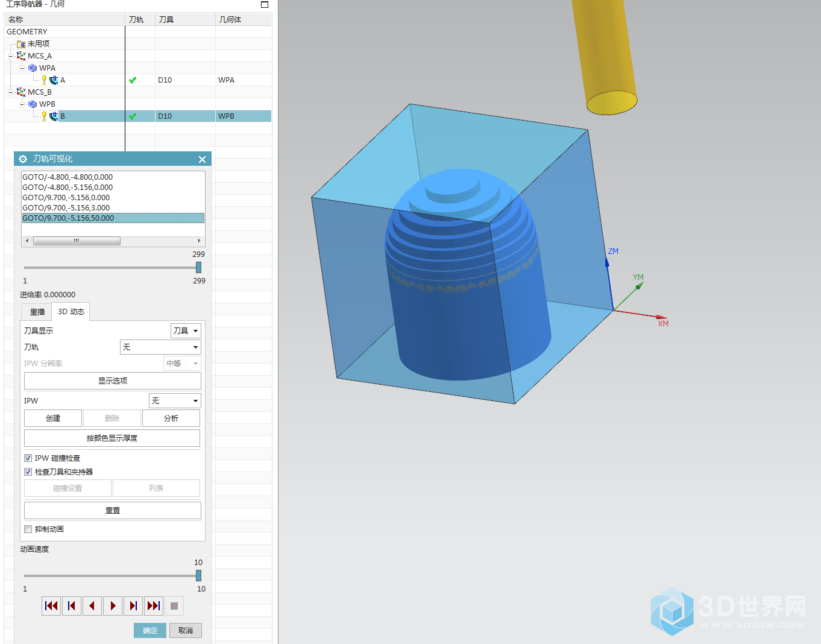Select the MCS_B coordinate system icon
Viewport: 821px width, 644px height.
21,92
